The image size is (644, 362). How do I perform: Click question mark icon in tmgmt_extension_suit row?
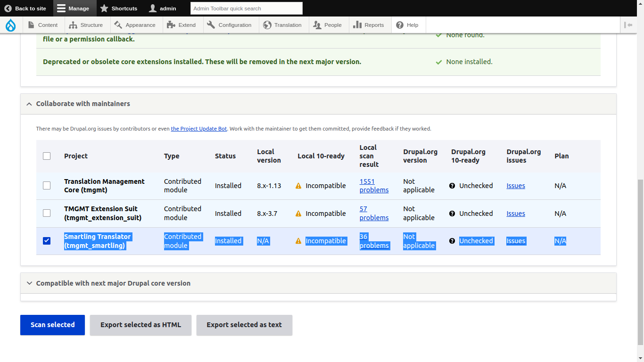tap(452, 214)
